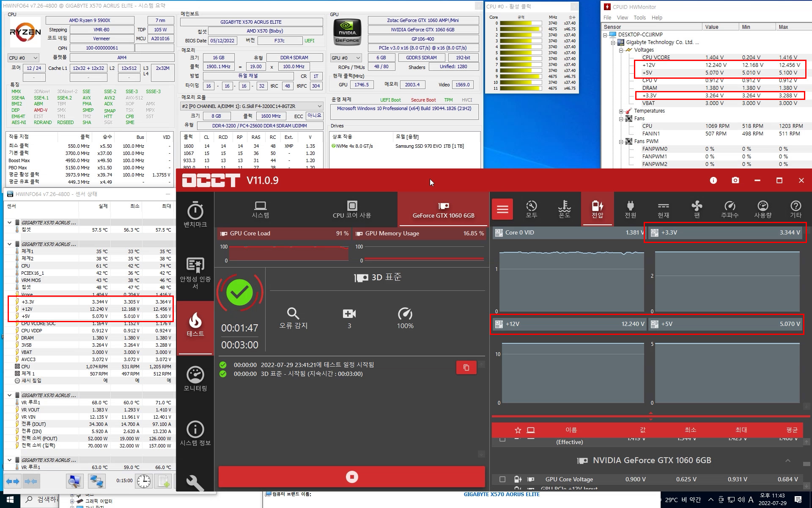Click the copy log red button
This screenshot has width=812, height=508.
[466, 367]
